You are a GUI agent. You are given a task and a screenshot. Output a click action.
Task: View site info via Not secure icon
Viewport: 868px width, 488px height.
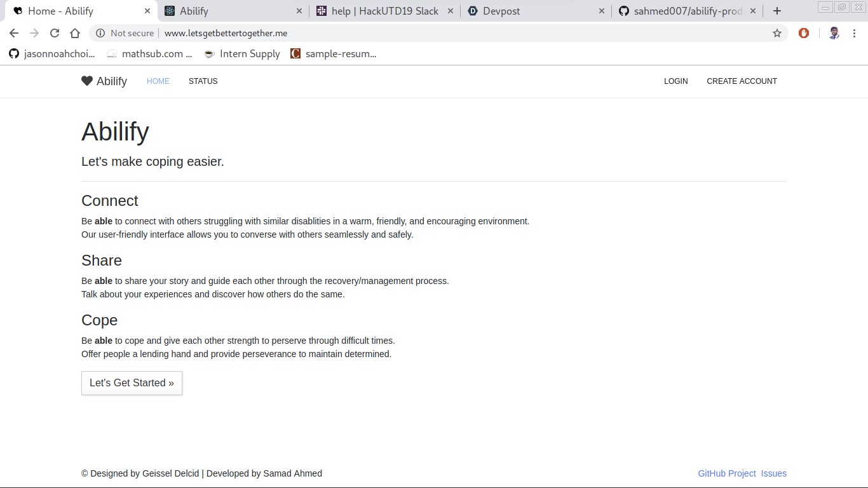pos(100,33)
